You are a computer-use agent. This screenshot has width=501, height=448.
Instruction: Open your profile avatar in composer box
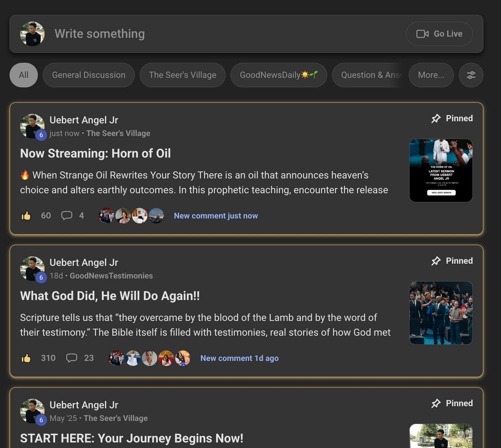(32, 34)
